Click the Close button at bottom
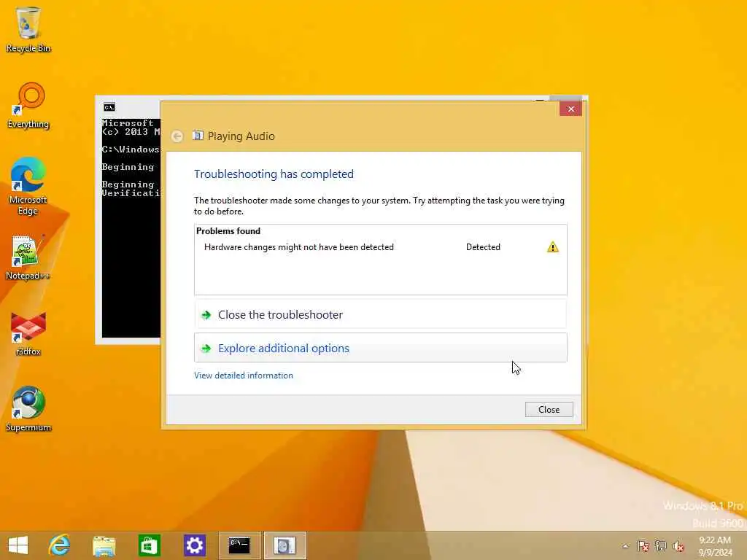Screen dimensions: 747x560 click(x=549, y=410)
